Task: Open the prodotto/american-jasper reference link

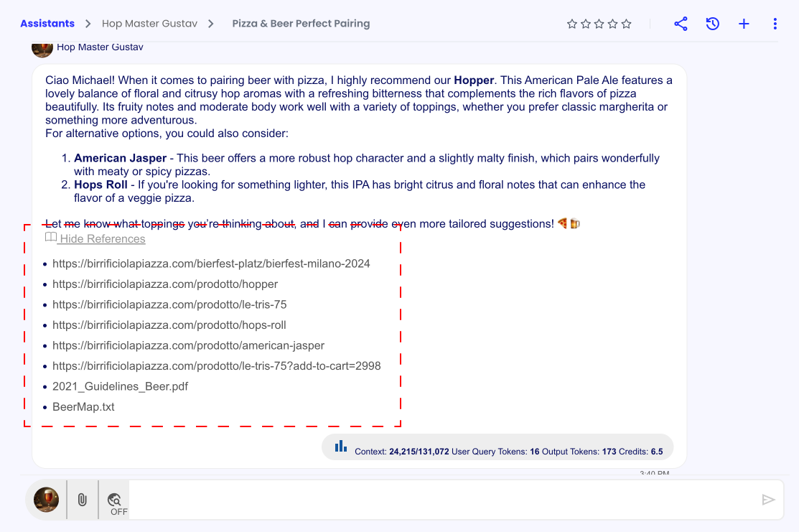Action: point(189,345)
